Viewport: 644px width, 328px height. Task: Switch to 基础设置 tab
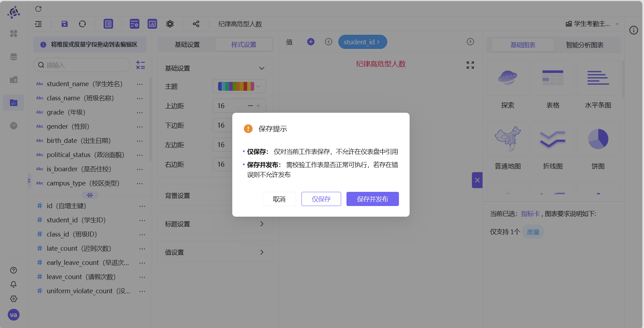pyautogui.click(x=187, y=45)
